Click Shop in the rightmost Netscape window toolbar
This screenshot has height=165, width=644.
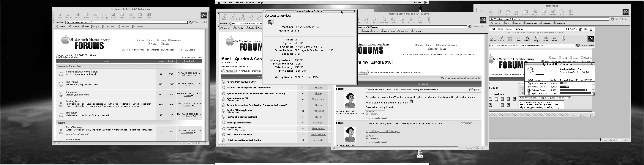pyautogui.click(x=562, y=12)
